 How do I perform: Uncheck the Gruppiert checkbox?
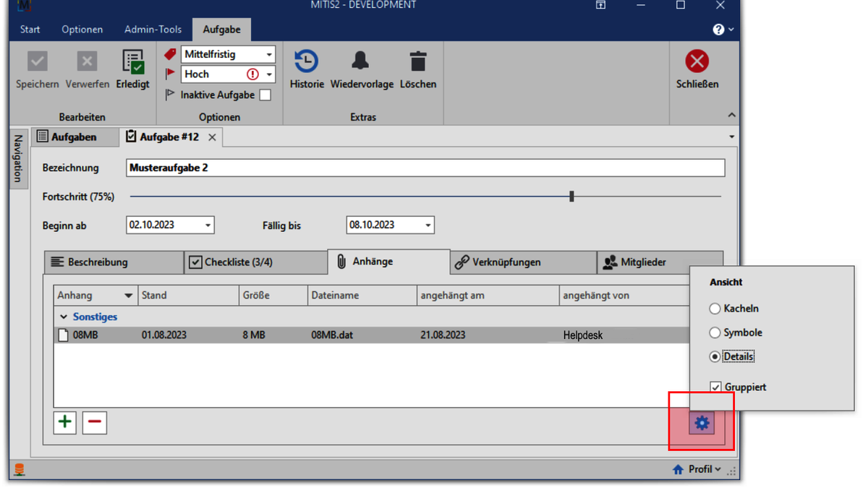coord(715,388)
